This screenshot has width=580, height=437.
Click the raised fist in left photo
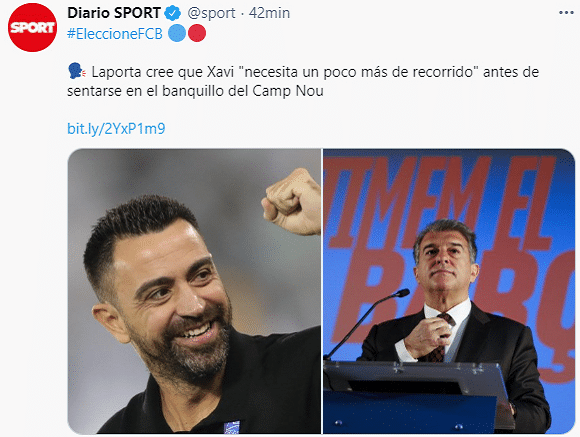click(292, 202)
